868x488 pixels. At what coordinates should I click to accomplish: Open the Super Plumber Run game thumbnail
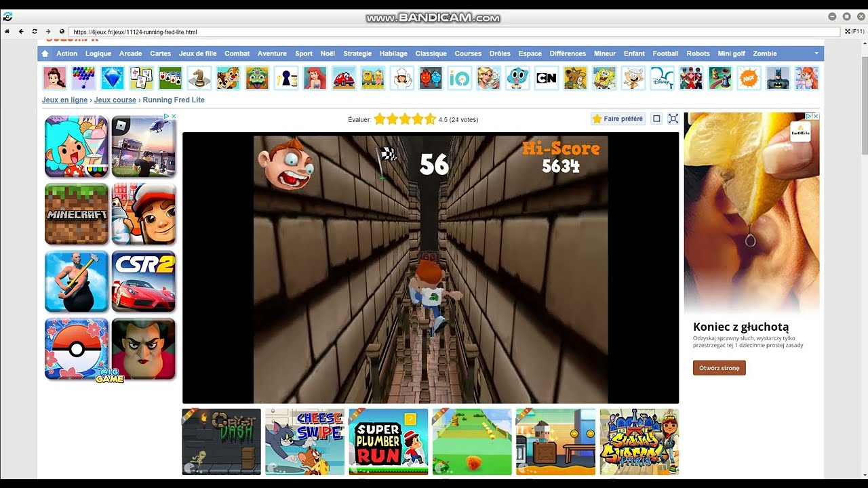pyautogui.click(x=389, y=442)
